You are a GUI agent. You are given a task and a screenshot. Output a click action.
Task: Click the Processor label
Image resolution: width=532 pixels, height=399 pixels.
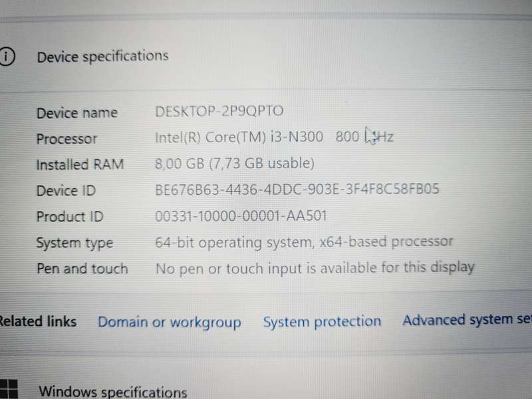(x=67, y=139)
